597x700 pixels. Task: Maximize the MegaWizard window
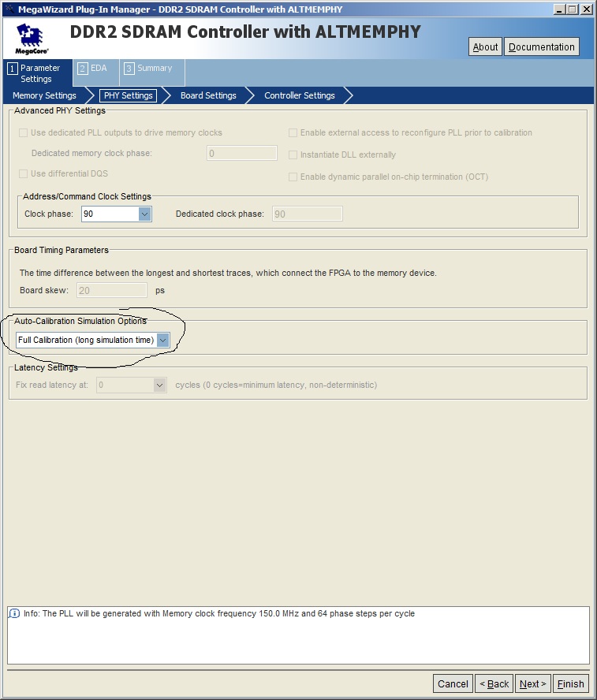pyautogui.click(x=573, y=9)
